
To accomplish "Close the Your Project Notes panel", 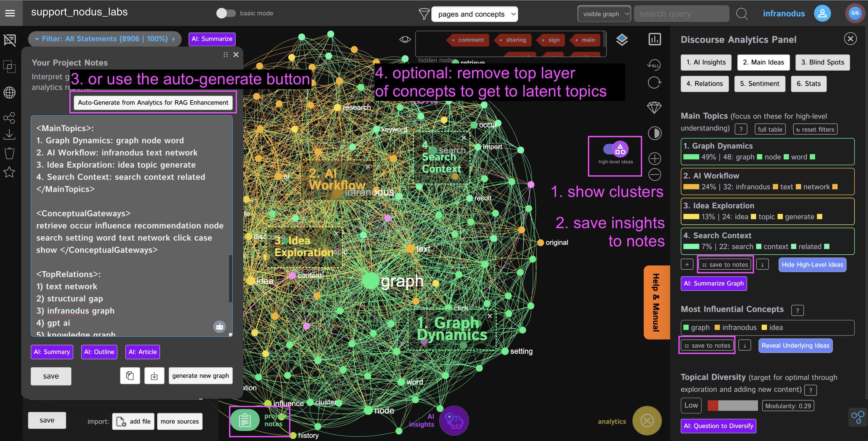I will pos(236,54).
